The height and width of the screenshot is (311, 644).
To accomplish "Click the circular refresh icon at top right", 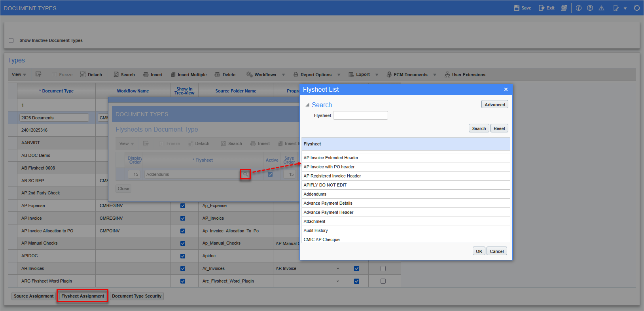I will (636, 8).
